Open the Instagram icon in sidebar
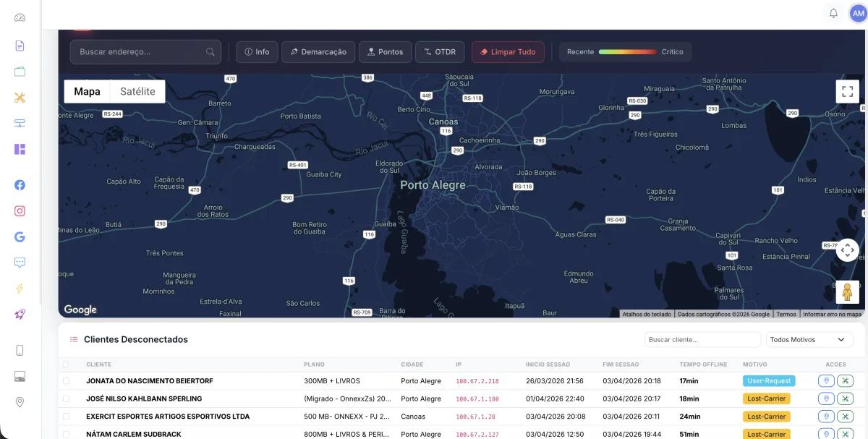Screen dimensions: 868x439 (20, 210)
